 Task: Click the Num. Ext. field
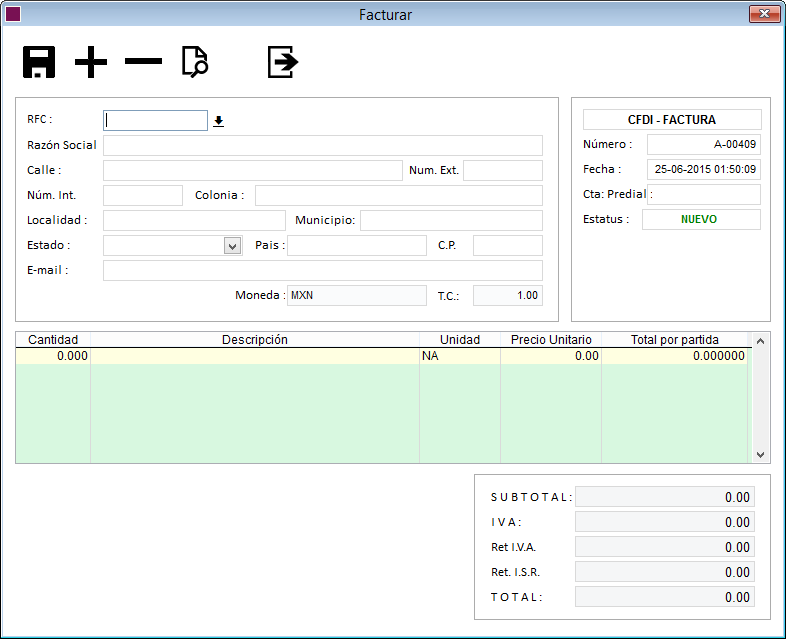pos(503,170)
